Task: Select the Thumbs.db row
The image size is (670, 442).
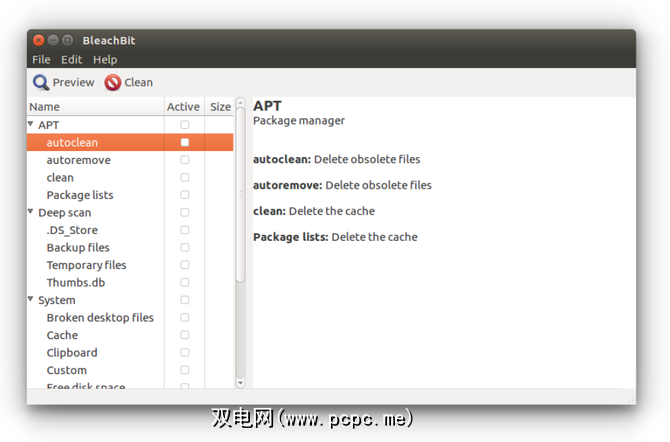Action: point(130,283)
